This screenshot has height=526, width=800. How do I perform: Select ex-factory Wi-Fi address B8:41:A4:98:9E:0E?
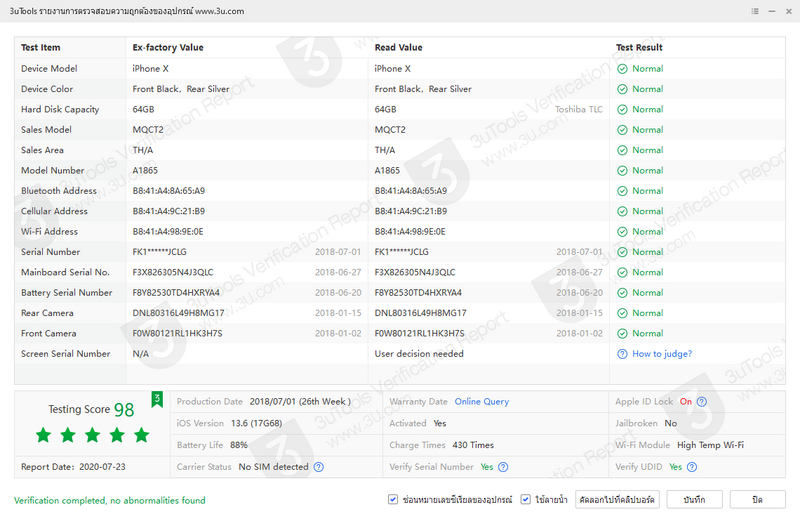point(168,232)
